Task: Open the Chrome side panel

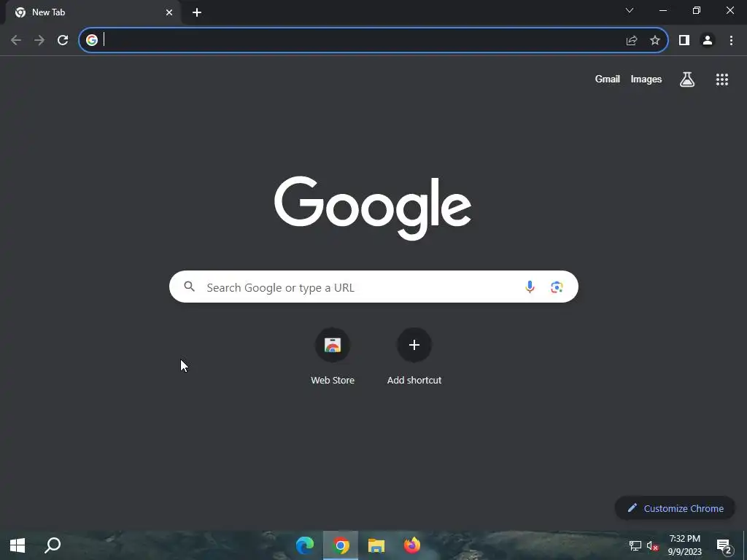Action: tap(684, 41)
